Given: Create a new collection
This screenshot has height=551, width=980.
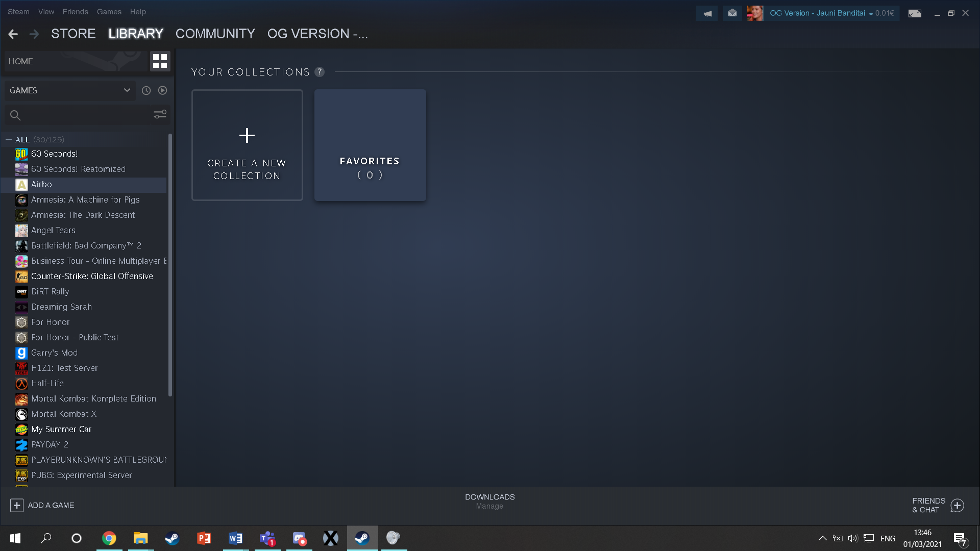Looking at the screenshot, I should (x=247, y=145).
